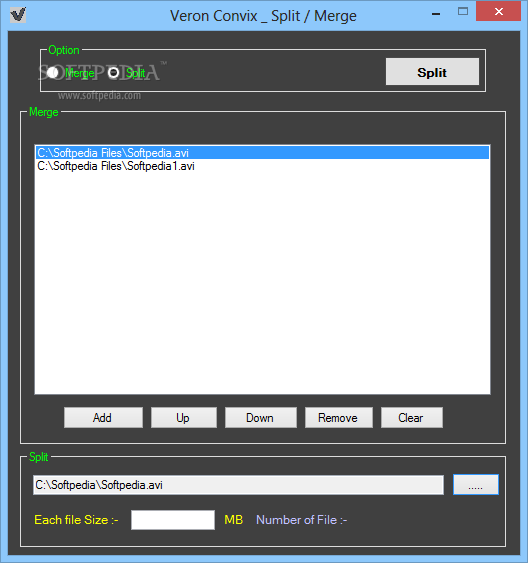Maximize the Veron Convix window
This screenshot has height=563, width=528.
coord(463,11)
